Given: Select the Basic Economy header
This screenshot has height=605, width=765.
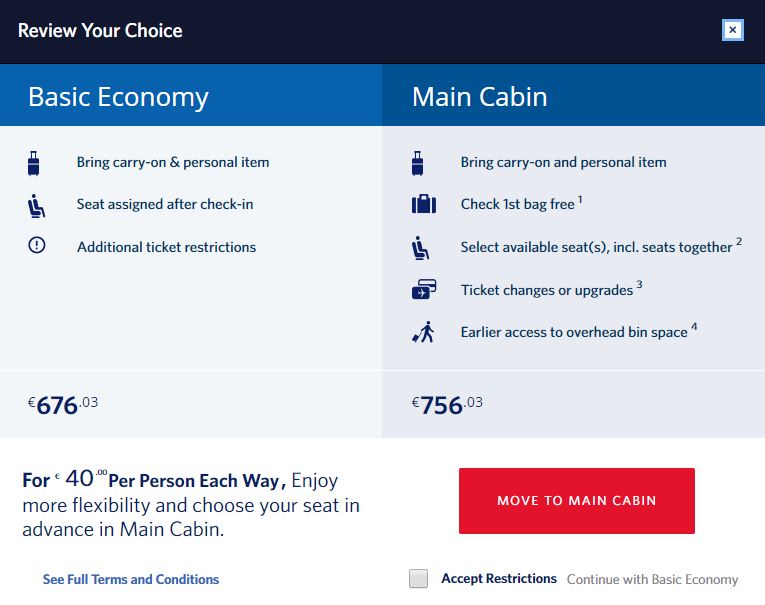Looking at the screenshot, I should 118,96.
